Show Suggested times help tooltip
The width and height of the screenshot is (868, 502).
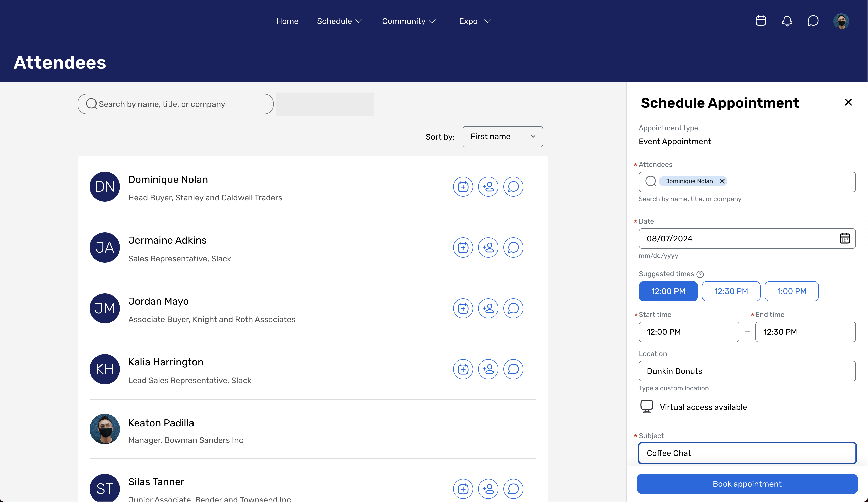[x=700, y=274]
